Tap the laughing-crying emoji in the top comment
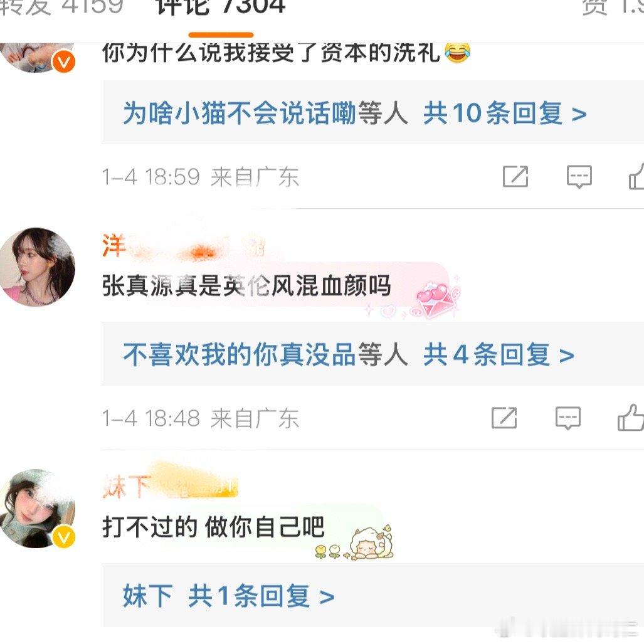Screen dimensions: 644x644 tap(458, 53)
